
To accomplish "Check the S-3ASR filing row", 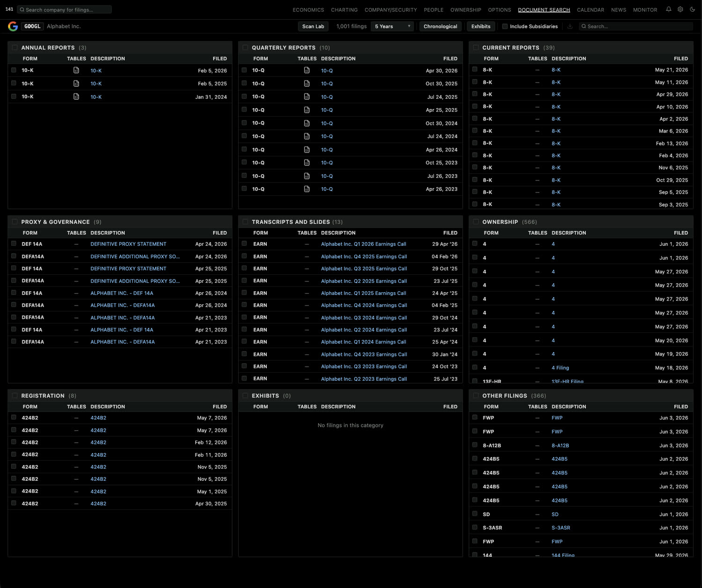I will (475, 527).
